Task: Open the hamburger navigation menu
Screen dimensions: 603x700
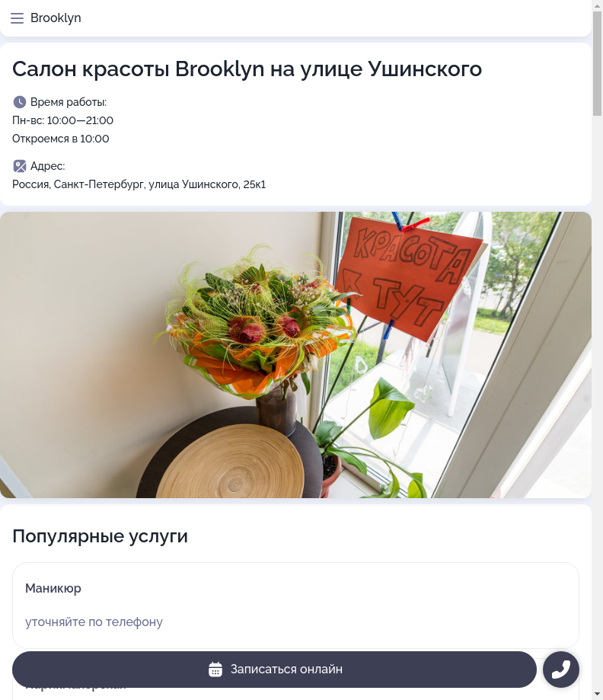Action: 17,18
